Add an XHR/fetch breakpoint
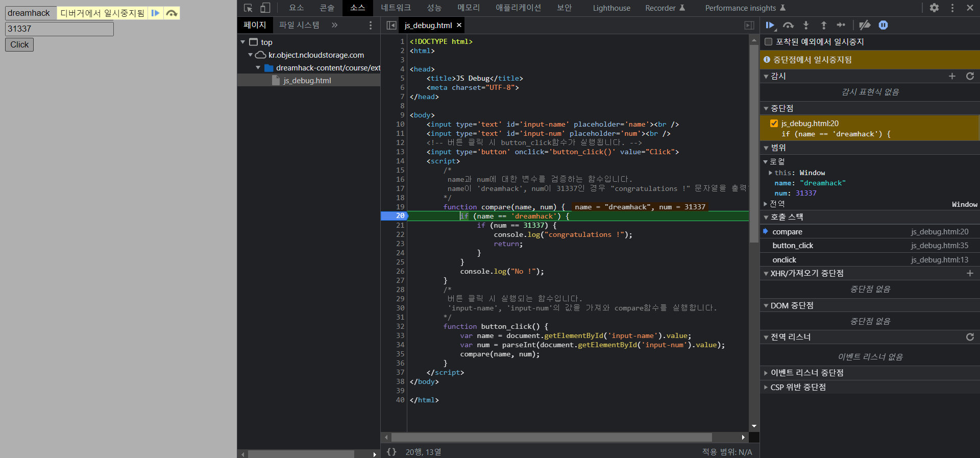This screenshot has width=980, height=458. point(970,273)
